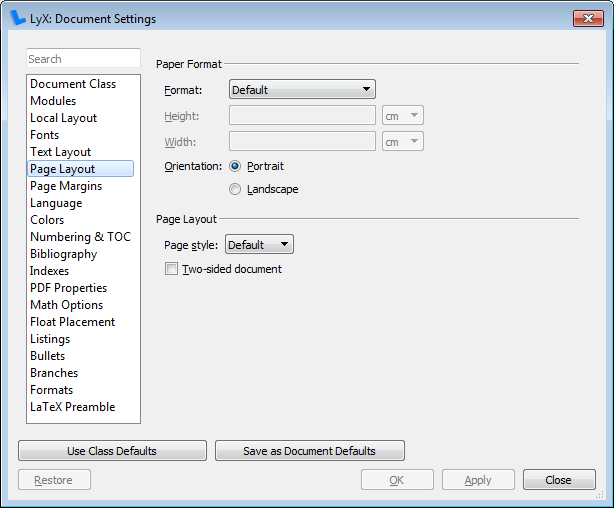Click inside the Search field
This screenshot has width=614, height=508.
pyautogui.click(x=83, y=58)
